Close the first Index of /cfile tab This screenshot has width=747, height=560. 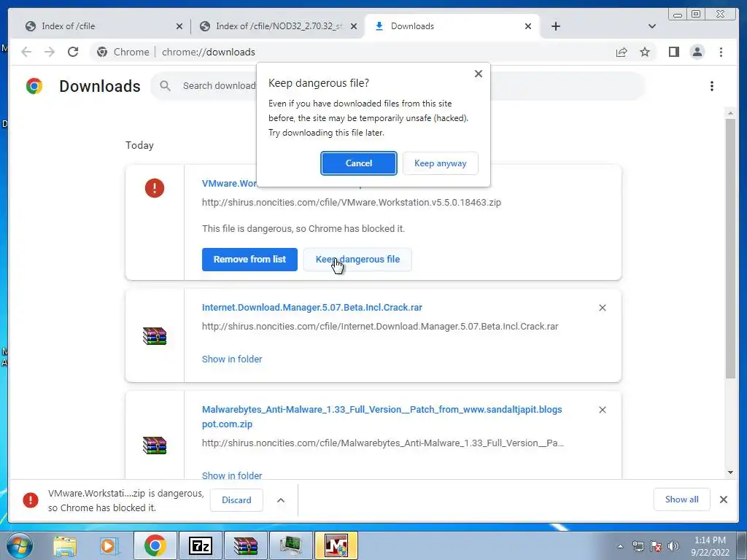pyautogui.click(x=179, y=27)
